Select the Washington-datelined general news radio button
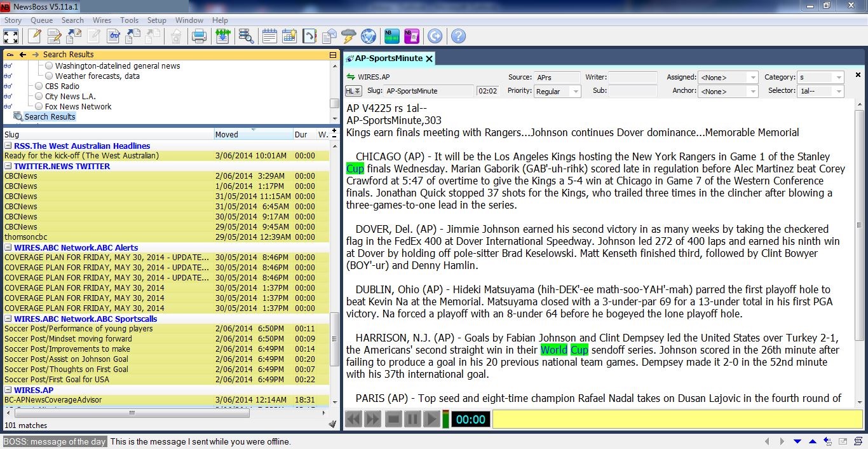This screenshot has height=449, width=868. click(49, 66)
